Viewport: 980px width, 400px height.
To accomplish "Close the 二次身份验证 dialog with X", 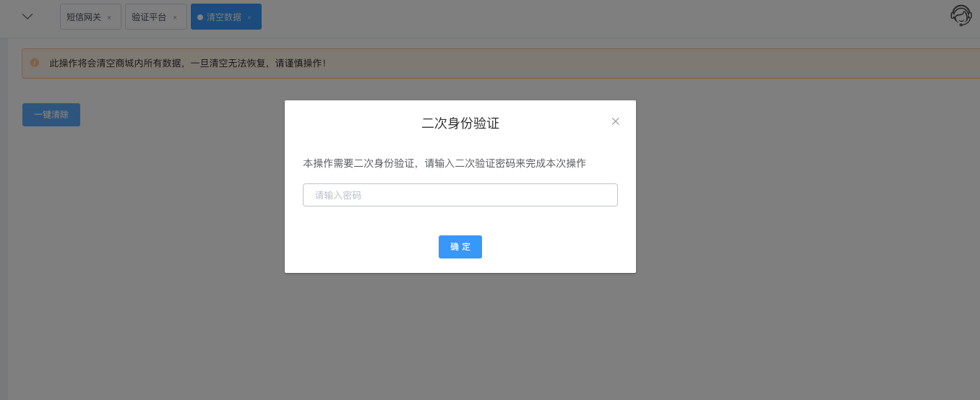I will (616, 121).
